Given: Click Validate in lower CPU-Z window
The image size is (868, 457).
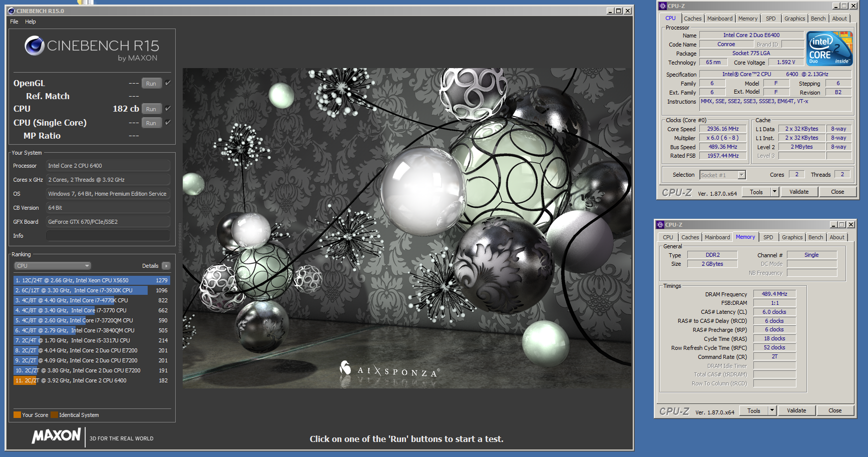Looking at the screenshot, I should pyautogui.click(x=796, y=410).
